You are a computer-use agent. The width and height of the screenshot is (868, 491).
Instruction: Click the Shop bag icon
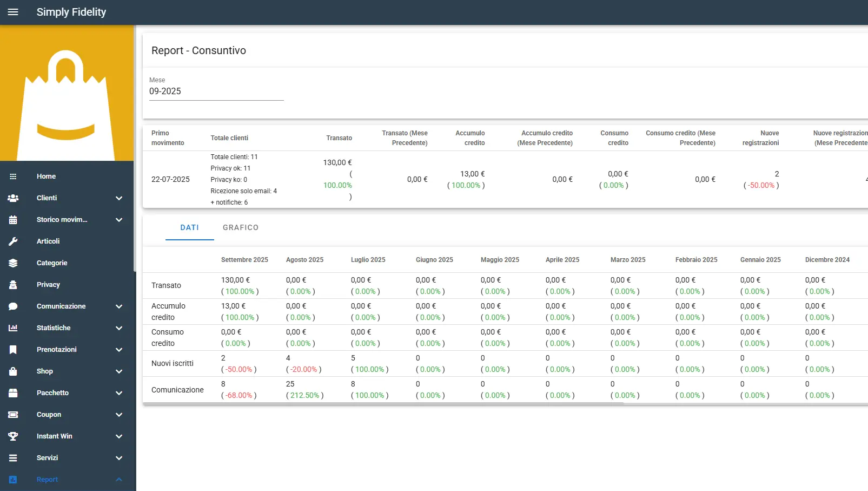click(13, 371)
